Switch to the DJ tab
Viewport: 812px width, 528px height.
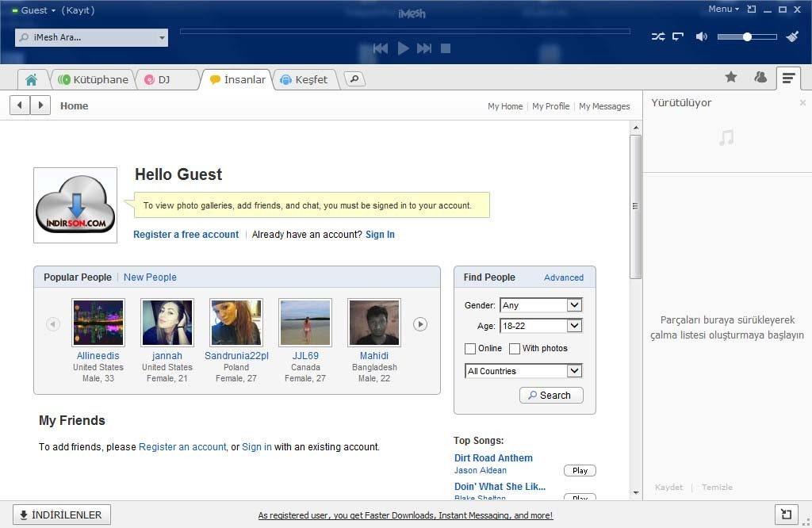(x=166, y=80)
